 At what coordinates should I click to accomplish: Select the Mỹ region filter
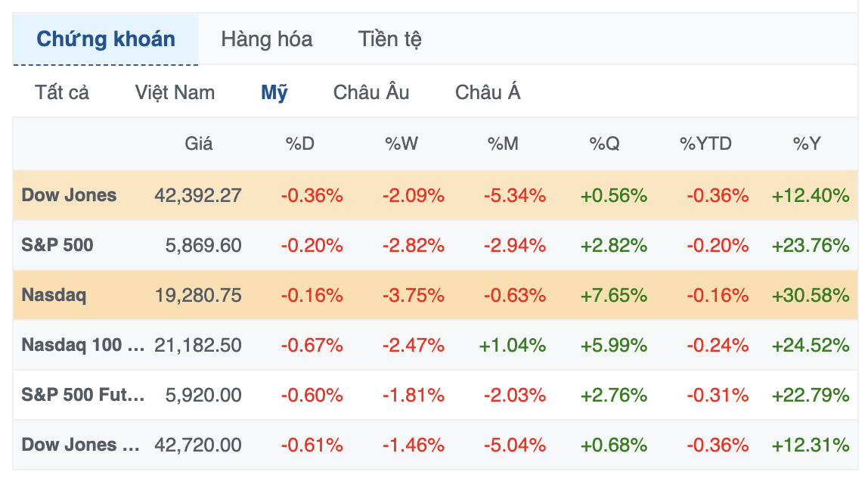point(274,93)
